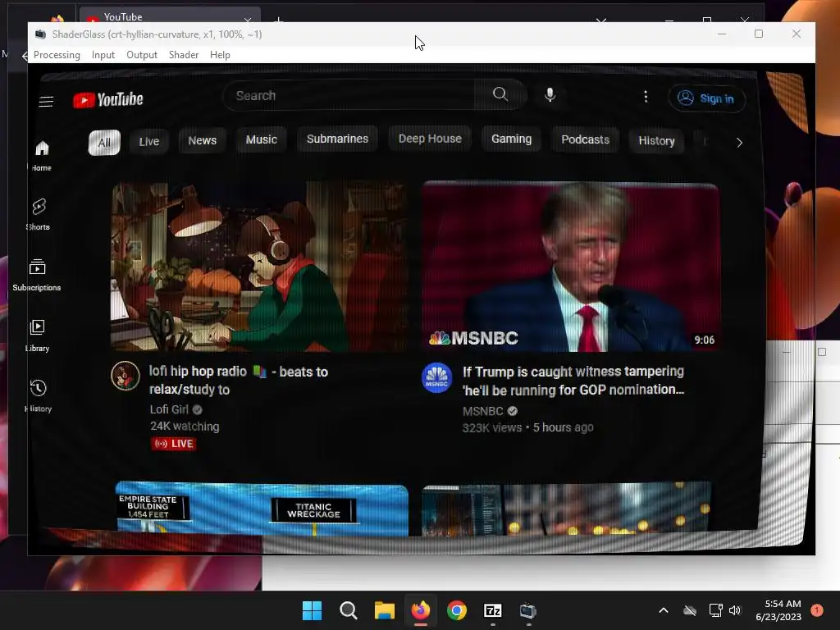Open the notification badge in taskbar
Image resolution: width=840 pixels, height=630 pixels.
[817, 609]
